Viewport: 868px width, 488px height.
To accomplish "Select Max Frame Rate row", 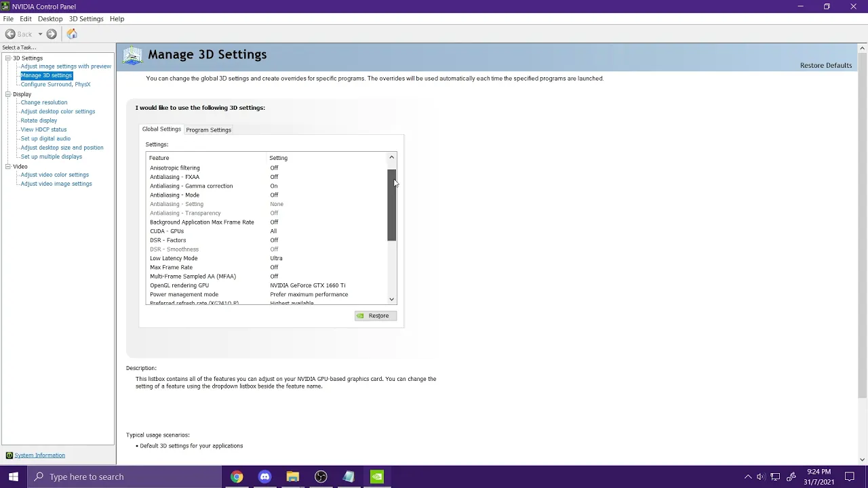I will coord(266,267).
